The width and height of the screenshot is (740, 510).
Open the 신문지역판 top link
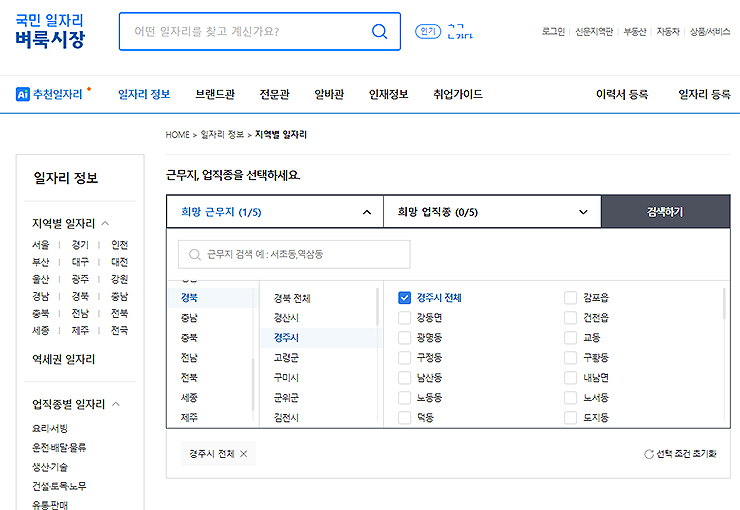(594, 32)
